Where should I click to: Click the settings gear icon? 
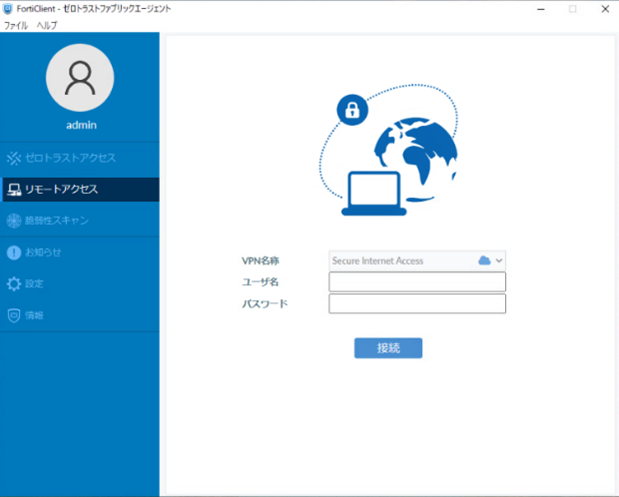click(x=14, y=284)
